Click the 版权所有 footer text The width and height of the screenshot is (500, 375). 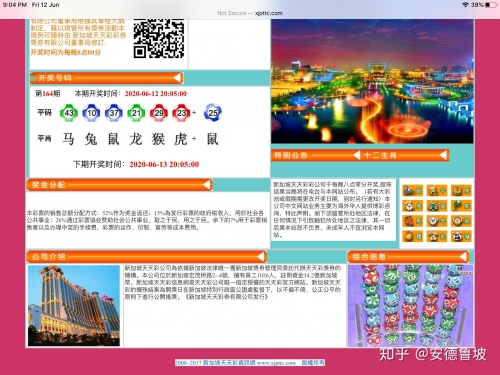point(313,362)
